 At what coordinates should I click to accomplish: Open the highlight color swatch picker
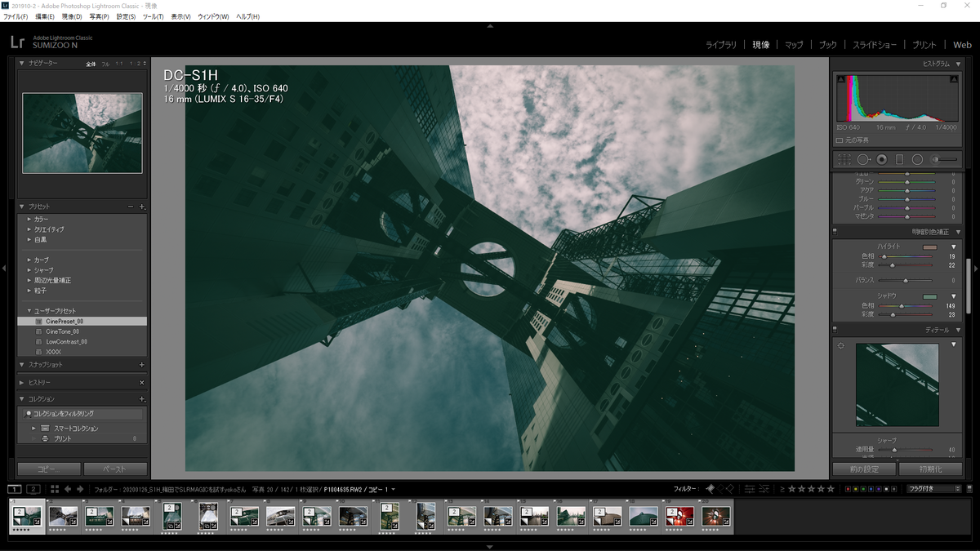930,247
